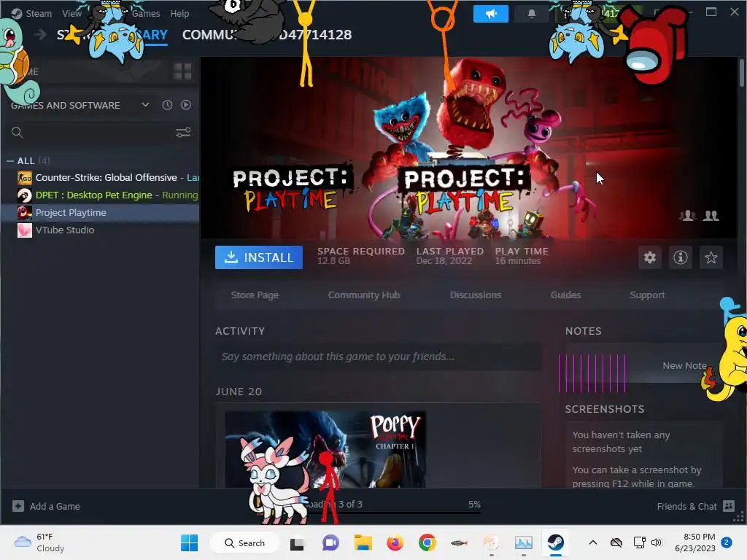The width and height of the screenshot is (747, 560).
Task: Click the forward navigation arrow
Action: 41,34
